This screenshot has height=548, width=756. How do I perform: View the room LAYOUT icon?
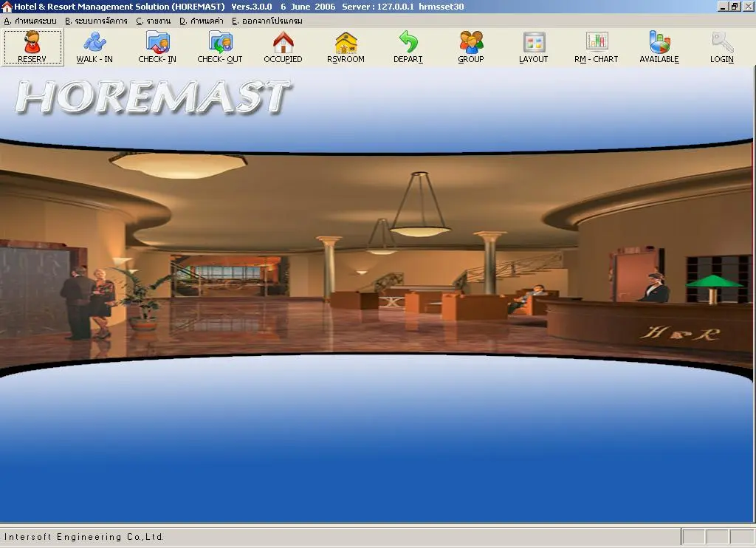click(x=534, y=47)
